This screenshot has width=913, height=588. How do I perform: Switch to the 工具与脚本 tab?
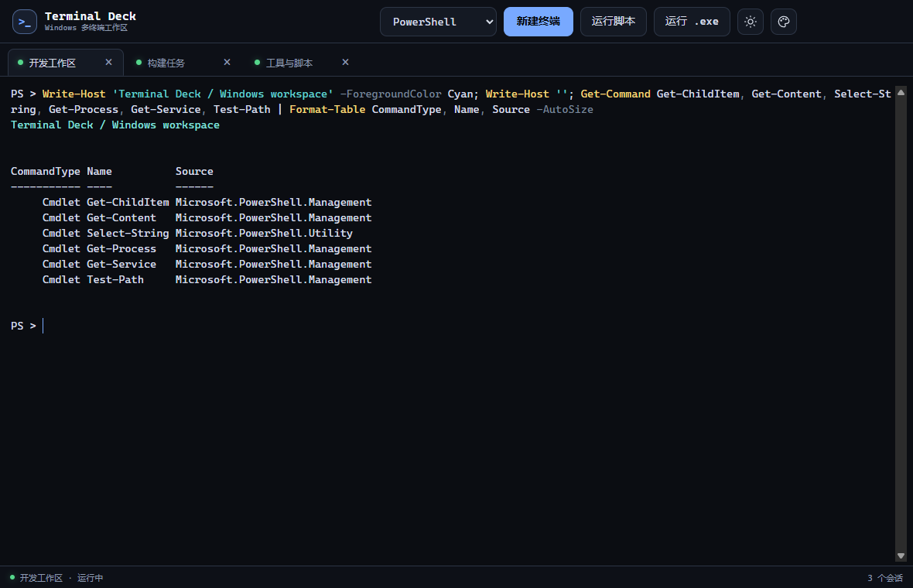pos(302,63)
